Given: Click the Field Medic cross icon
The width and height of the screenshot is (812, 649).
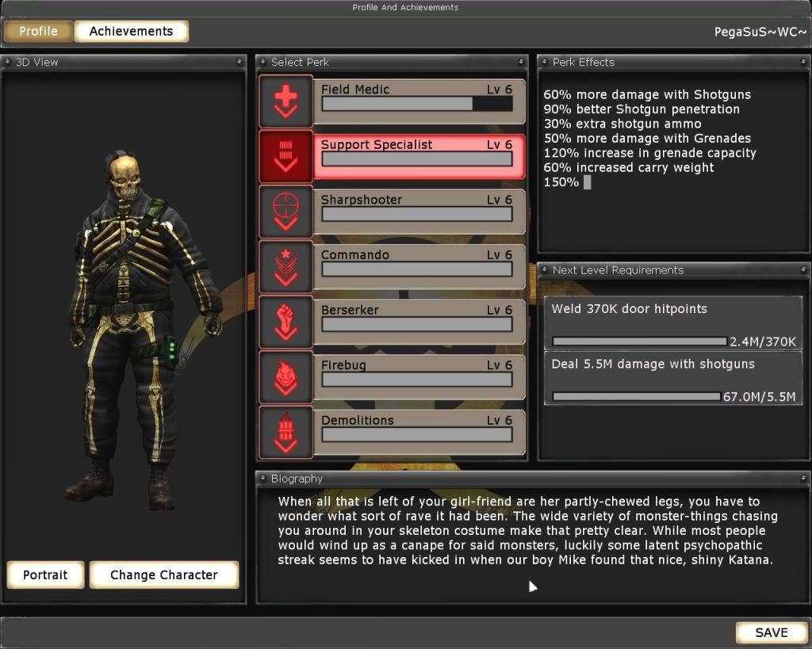Looking at the screenshot, I should click(x=285, y=103).
